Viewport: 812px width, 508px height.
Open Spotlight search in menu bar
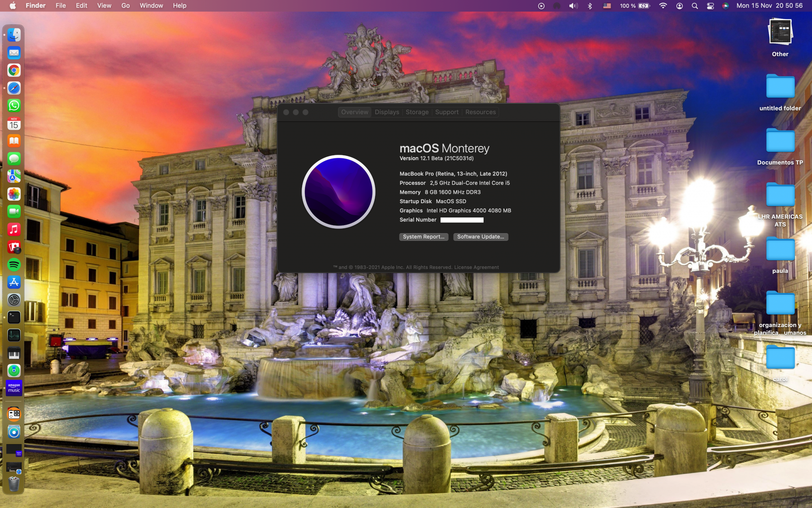pos(695,6)
